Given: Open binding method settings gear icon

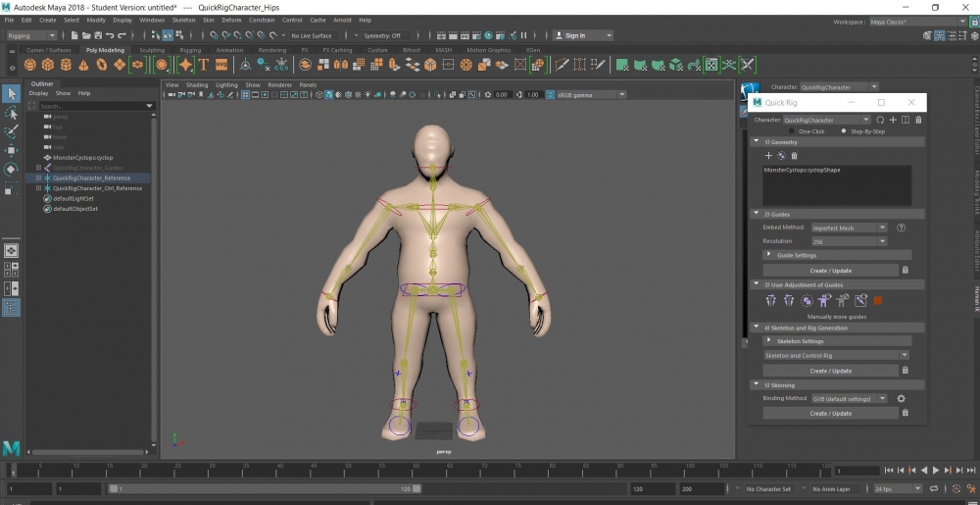Looking at the screenshot, I should pos(902,399).
